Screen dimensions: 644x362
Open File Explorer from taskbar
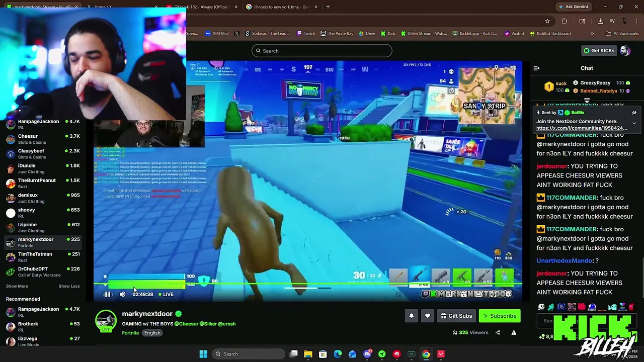pos(308,354)
